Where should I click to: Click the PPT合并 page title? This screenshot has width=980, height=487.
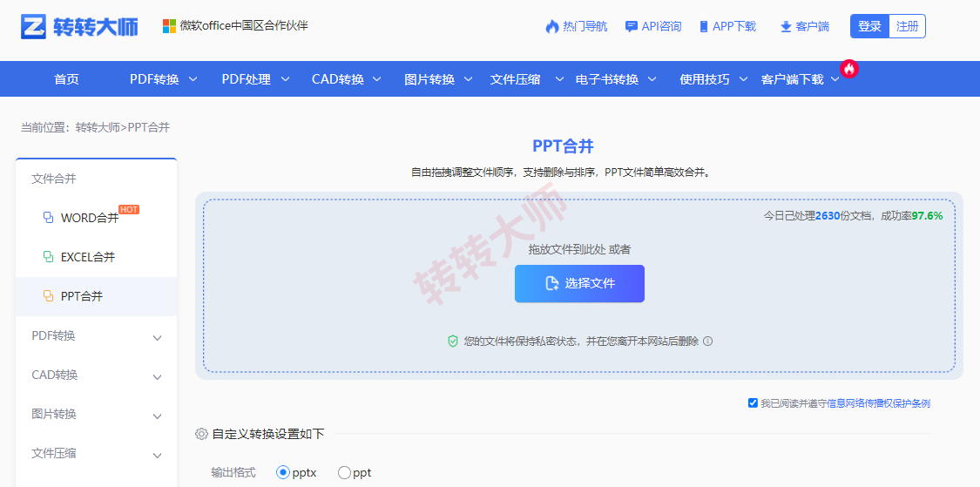pyautogui.click(x=563, y=146)
